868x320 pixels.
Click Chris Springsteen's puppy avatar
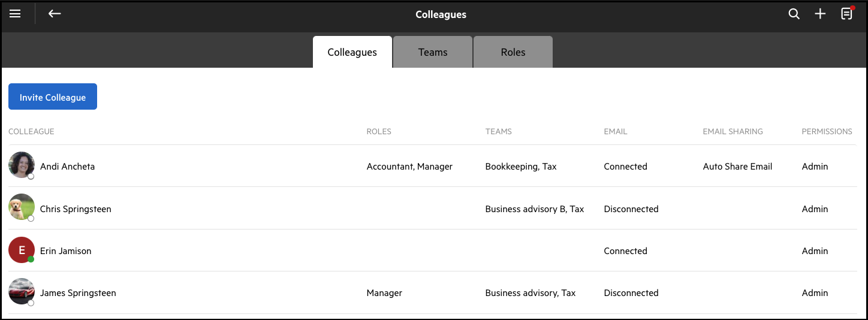click(x=22, y=207)
